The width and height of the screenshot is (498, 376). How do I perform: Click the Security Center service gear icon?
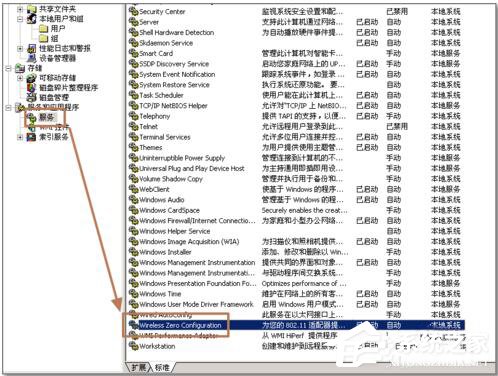click(x=133, y=11)
